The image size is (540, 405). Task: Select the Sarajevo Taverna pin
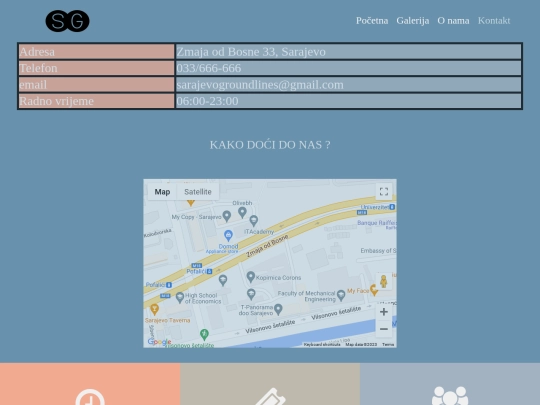[154, 309]
